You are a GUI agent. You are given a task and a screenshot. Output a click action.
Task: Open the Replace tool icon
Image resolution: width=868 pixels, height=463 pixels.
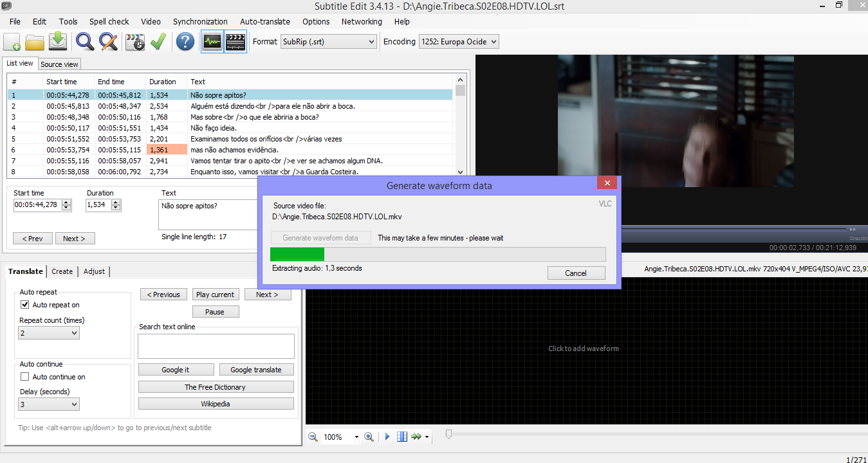pos(108,41)
